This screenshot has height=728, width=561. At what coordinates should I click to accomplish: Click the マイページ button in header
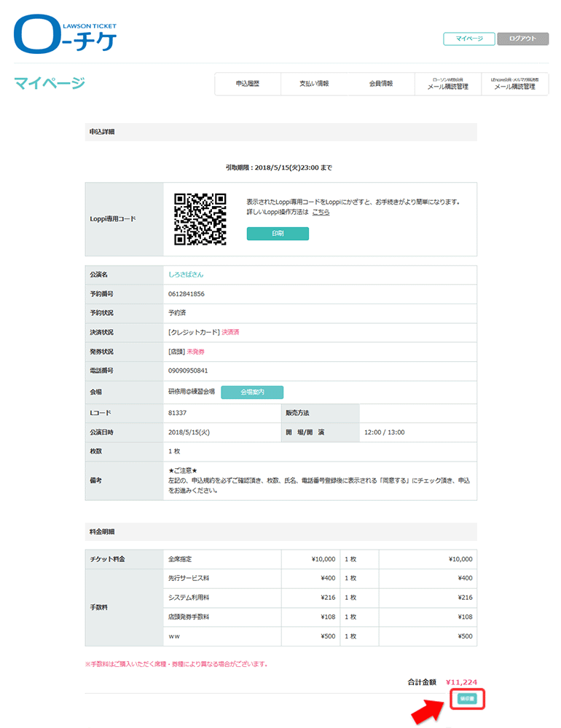coord(468,39)
